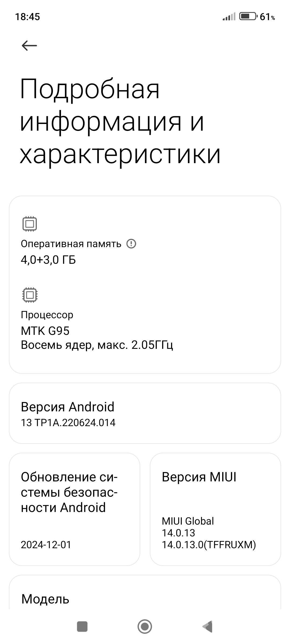
Task: Tap the 13 TP1A.220624.014 build number
Action: coord(68,423)
